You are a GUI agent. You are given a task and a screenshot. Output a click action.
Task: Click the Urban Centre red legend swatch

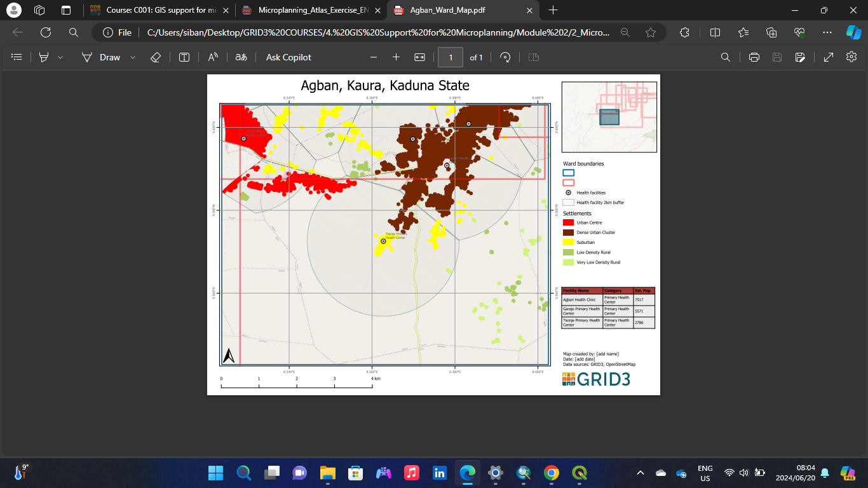click(x=568, y=222)
